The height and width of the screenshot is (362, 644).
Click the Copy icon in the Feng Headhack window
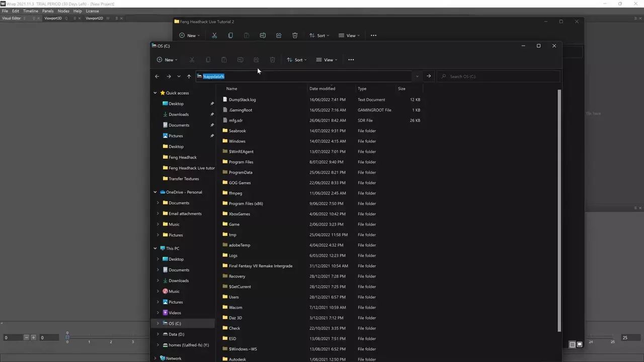(230, 36)
